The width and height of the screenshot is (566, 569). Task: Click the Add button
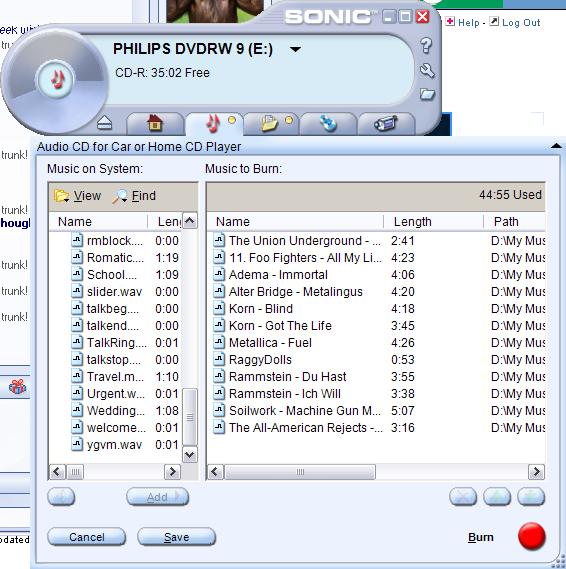click(157, 497)
